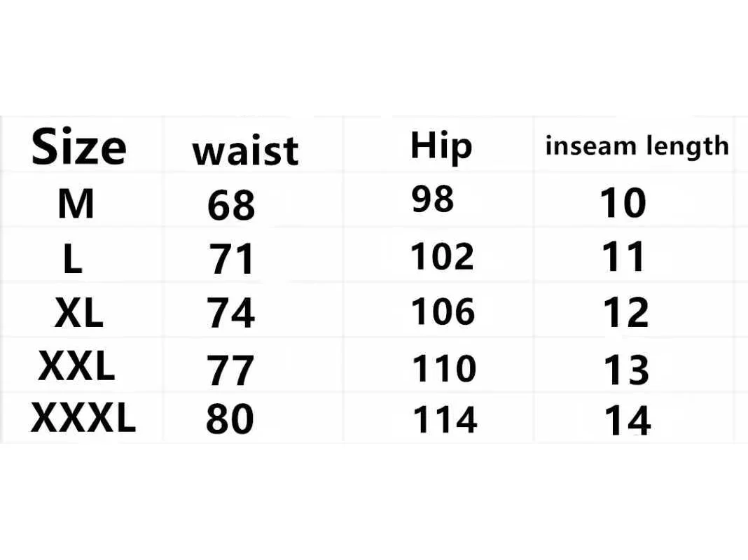Select the XL size row label

[x=78, y=313]
